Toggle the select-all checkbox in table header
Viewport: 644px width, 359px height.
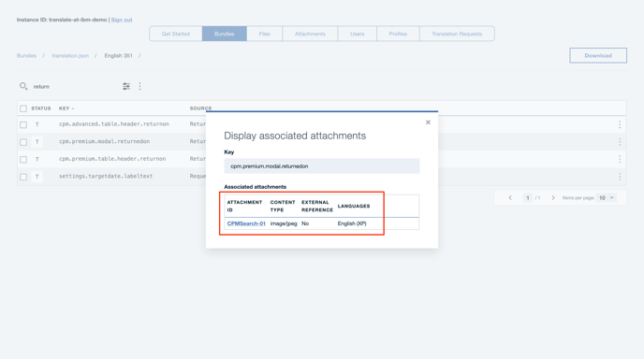pos(23,108)
